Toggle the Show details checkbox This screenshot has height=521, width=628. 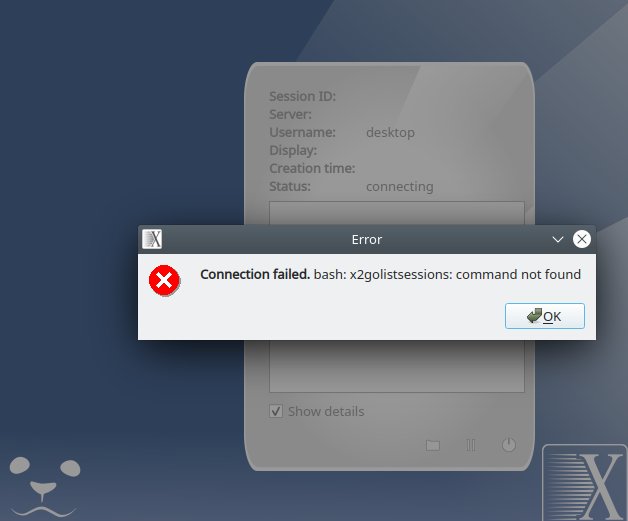click(276, 411)
